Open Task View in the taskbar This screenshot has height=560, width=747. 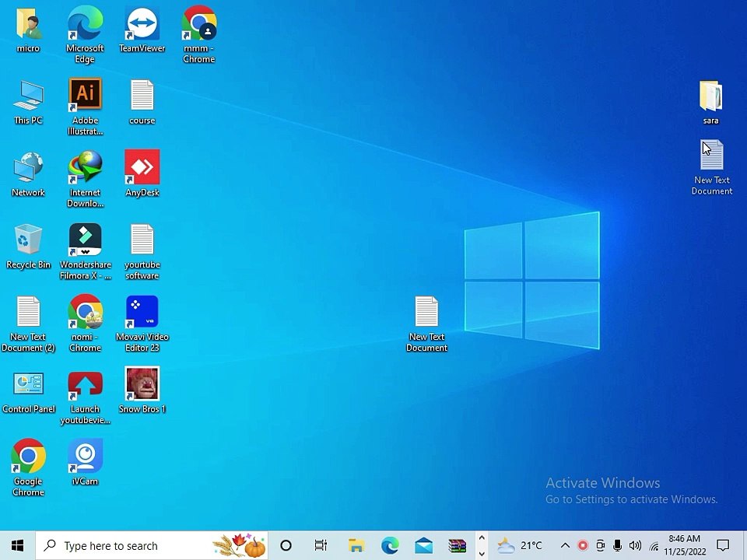point(321,545)
